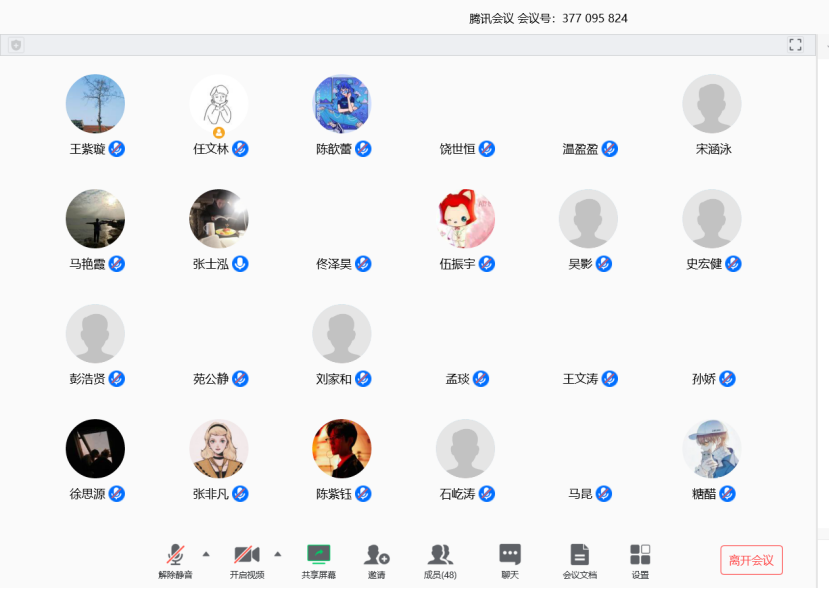
Task: Open meeting documents icon
Action: tap(579, 555)
